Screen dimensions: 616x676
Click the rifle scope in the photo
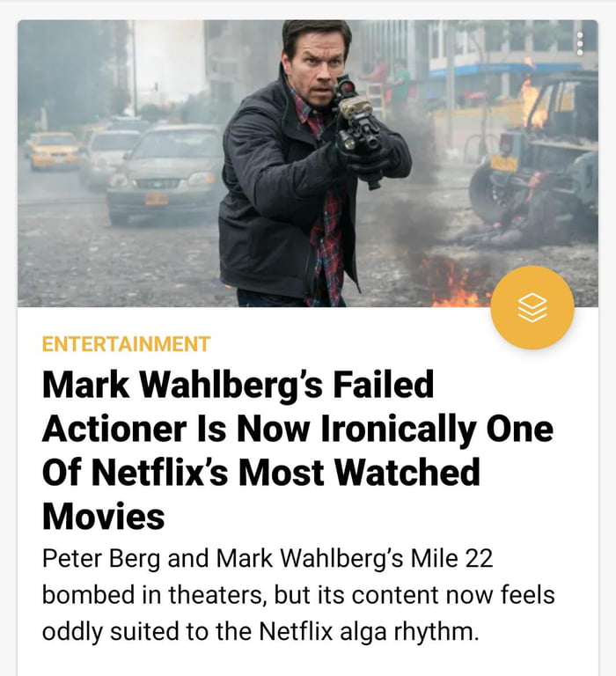click(345, 88)
